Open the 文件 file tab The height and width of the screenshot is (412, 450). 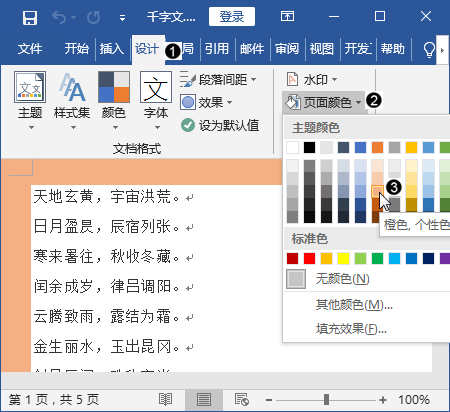[30, 49]
